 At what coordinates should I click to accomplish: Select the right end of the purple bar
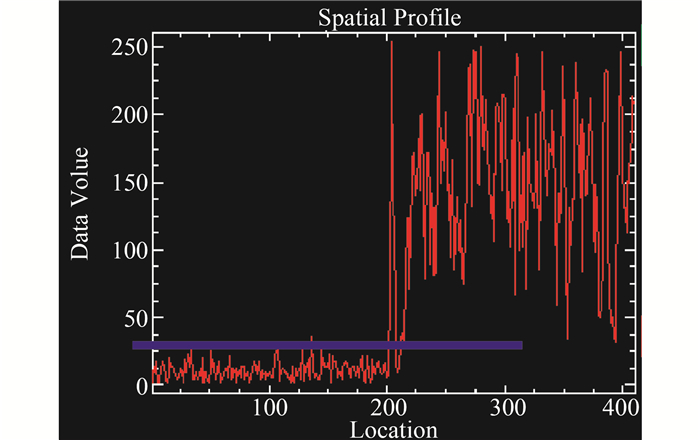[518, 345]
